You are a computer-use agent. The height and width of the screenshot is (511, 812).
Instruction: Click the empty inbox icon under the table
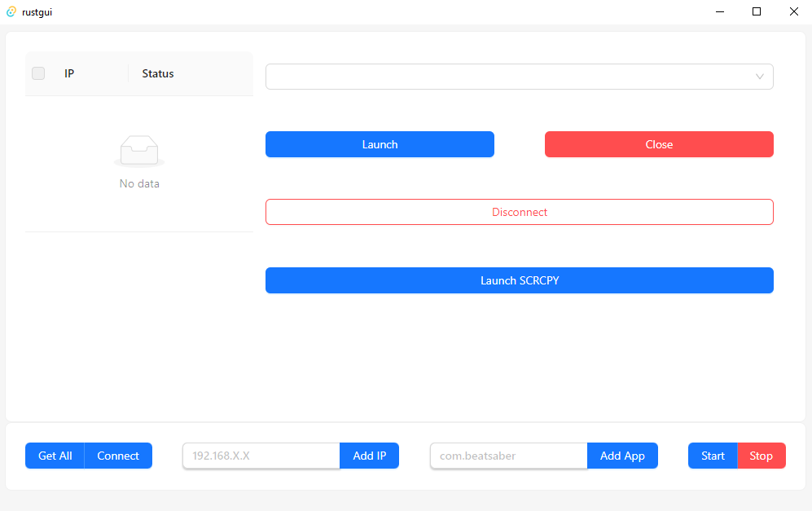click(138, 150)
